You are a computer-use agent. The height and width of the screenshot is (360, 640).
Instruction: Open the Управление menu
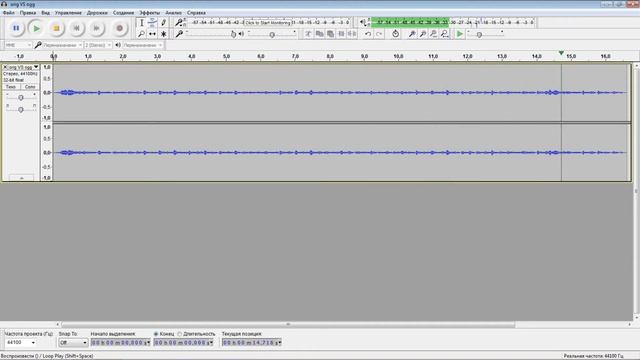pyautogui.click(x=68, y=13)
